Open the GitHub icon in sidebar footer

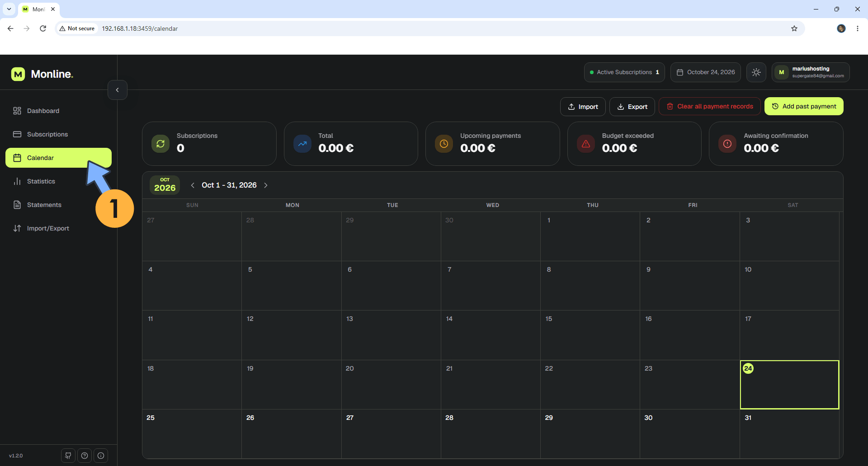(68, 456)
